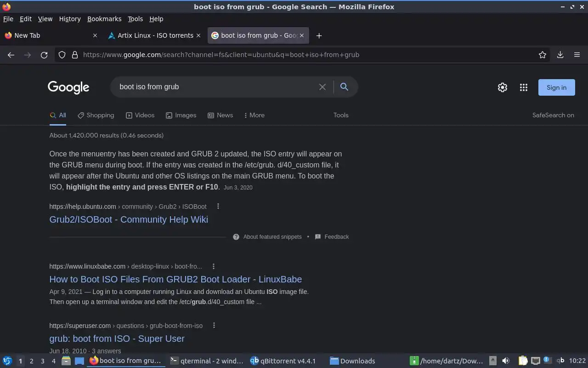This screenshot has height=368, width=588.
Task: Select the All results tab
Action: tap(58, 115)
